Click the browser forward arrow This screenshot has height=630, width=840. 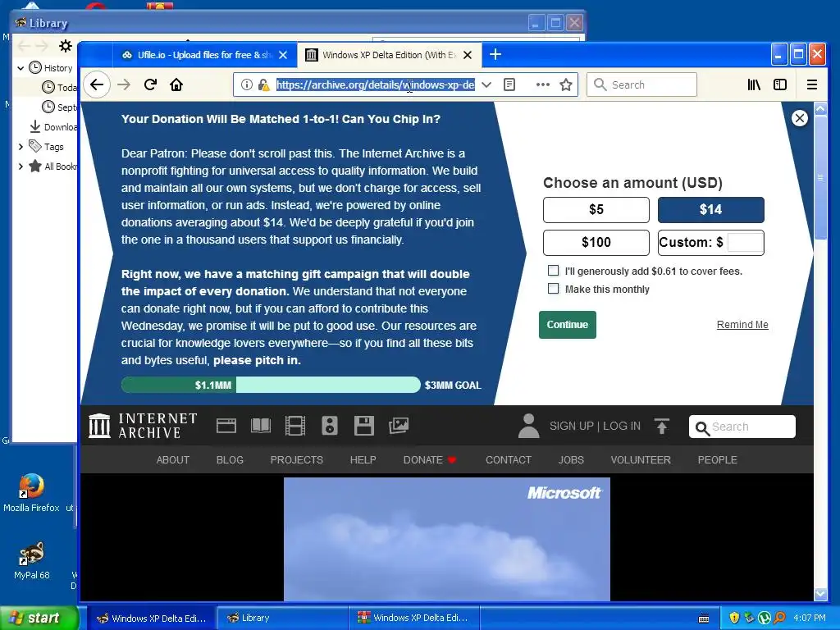click(x=124, y=84)
